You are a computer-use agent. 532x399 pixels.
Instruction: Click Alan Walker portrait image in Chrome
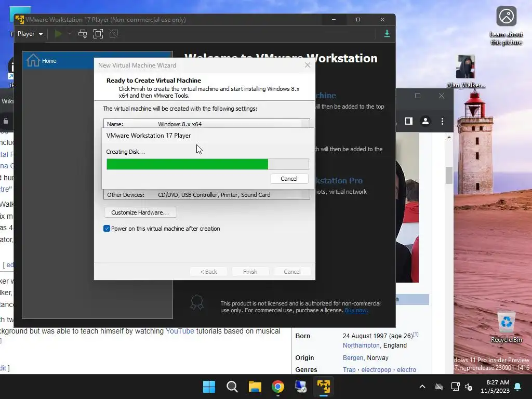click(407, 208)
